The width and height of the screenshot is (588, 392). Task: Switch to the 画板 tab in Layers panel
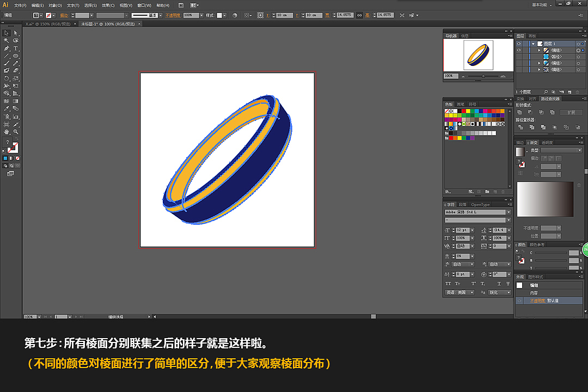click(x=531, y=35)
